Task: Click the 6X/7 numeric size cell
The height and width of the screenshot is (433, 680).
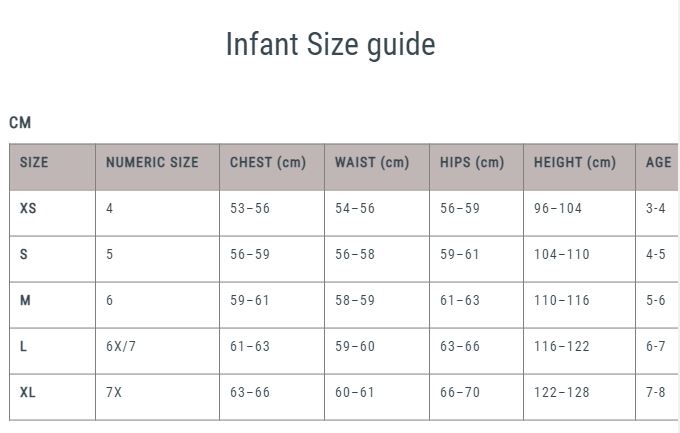Action: (x=121, y=346)
